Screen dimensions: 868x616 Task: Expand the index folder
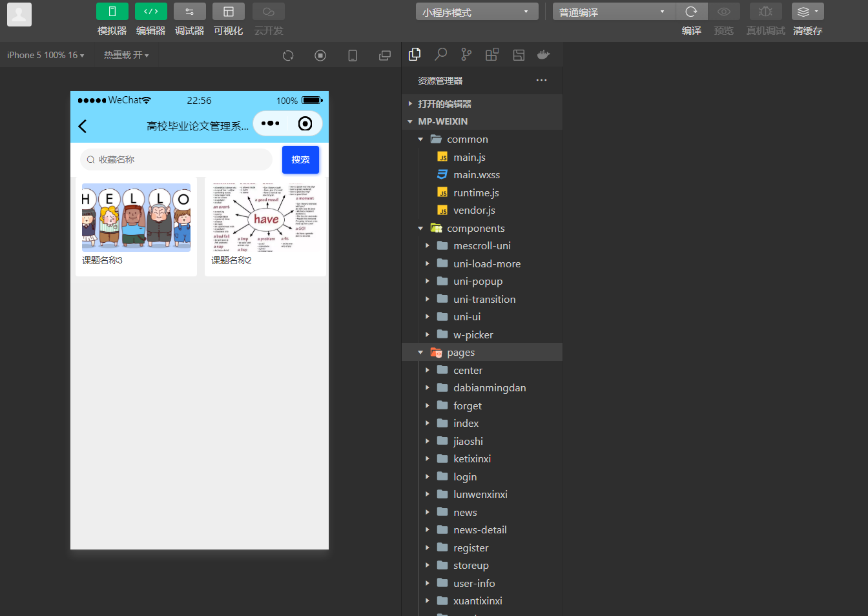482,424
